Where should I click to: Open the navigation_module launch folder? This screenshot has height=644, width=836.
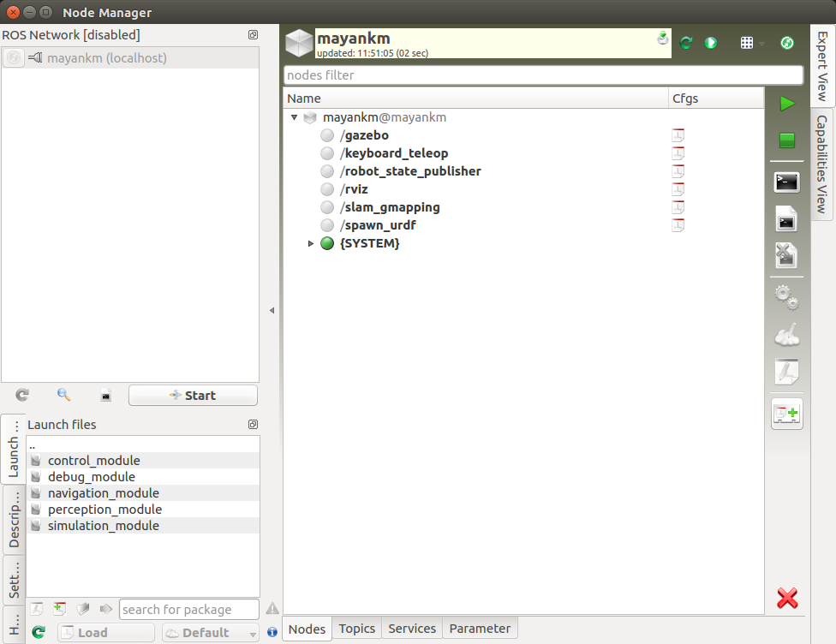click(104, 492)
